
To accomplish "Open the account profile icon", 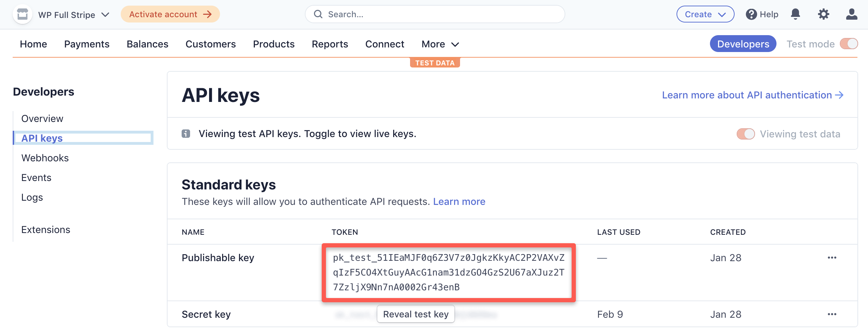I will (851, 14).
